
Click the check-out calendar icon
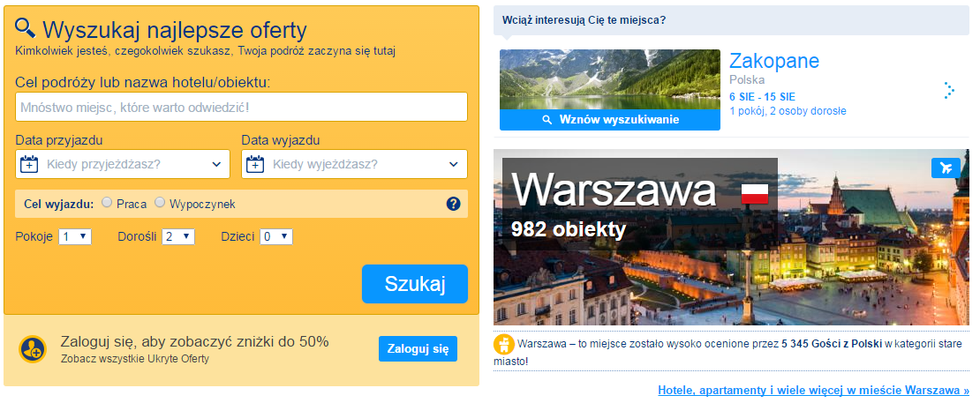pos(255,164)
